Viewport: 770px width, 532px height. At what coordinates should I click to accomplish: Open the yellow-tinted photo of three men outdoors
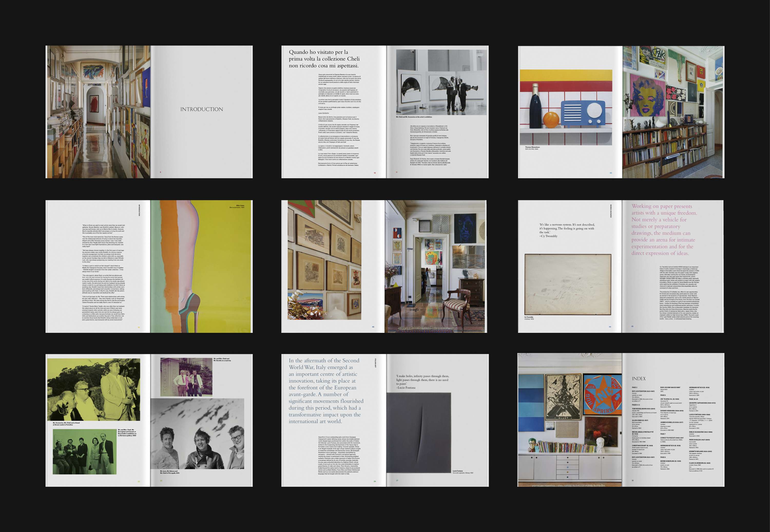[x=94, y=390]
